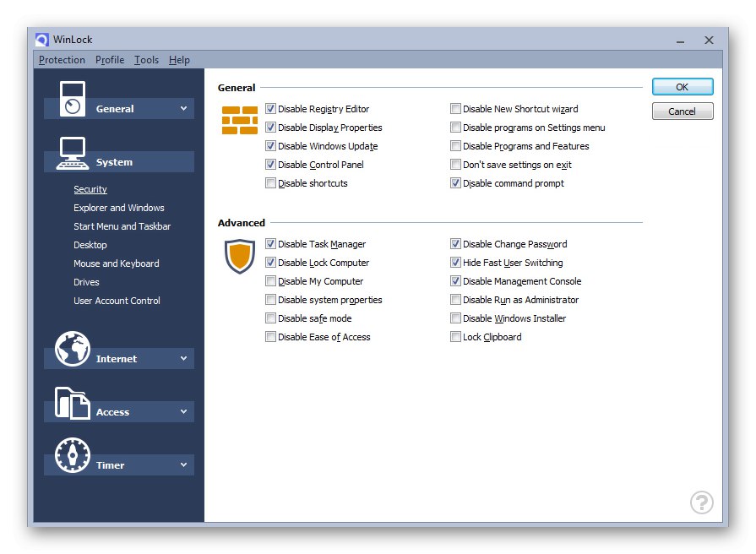Check Don't save settings on exit
This screenshot has height=554, width=756.
[455, 165]
